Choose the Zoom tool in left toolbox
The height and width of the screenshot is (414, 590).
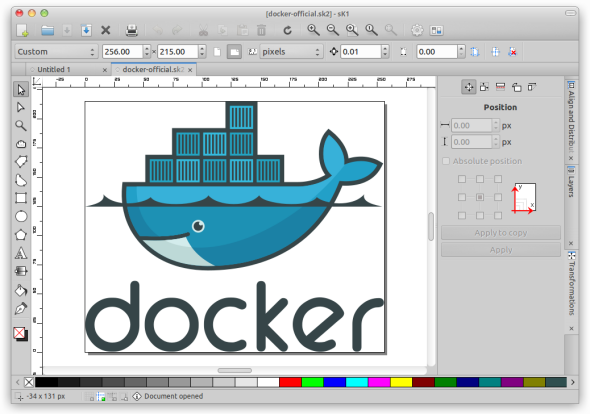tap(21, 126)
